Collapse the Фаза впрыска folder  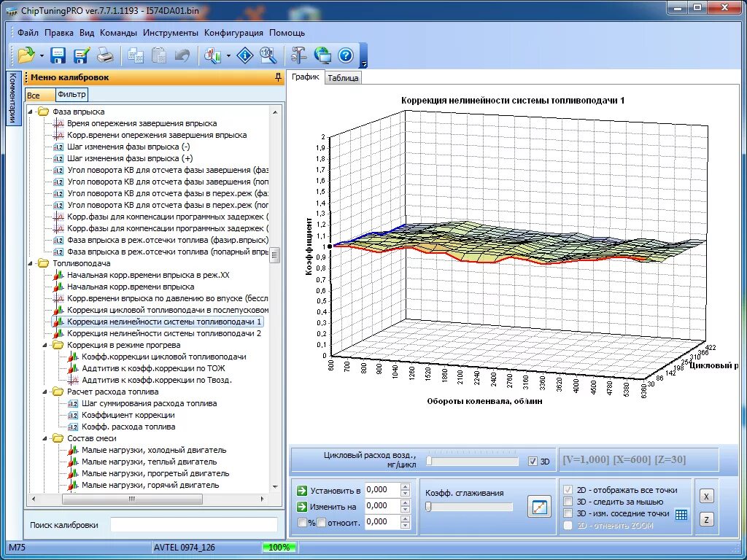pyautogui.click(x=31, y=112)
